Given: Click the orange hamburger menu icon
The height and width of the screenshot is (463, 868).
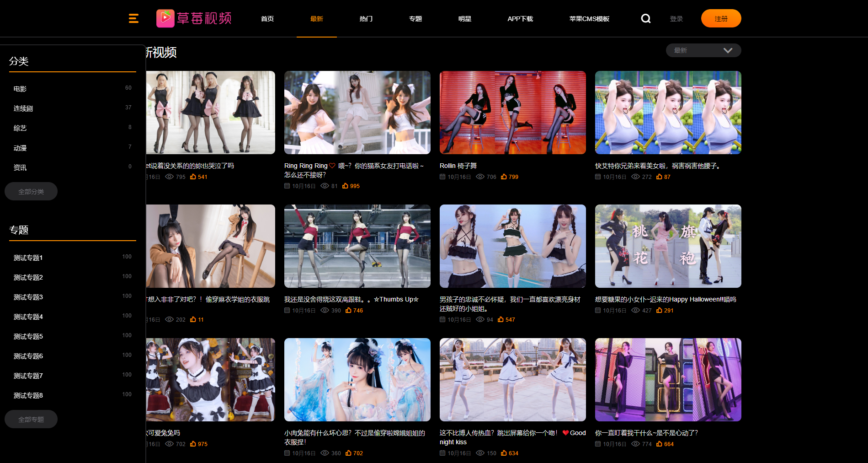Looking at the screenshot, I should [133, 18].
